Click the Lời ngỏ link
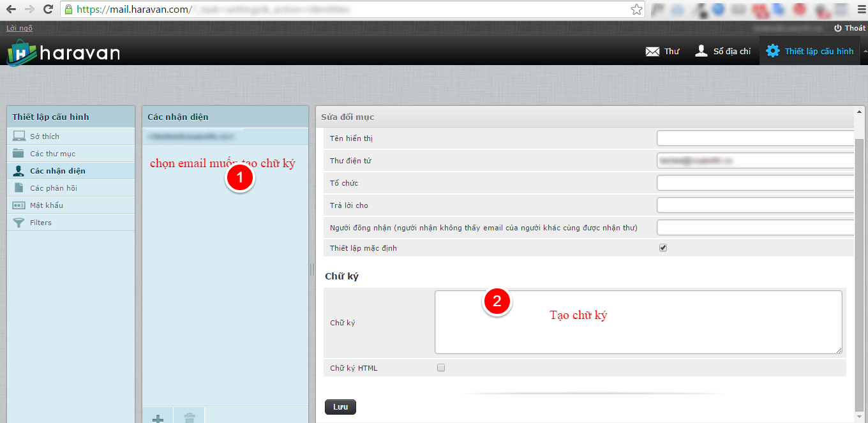Screen dimensions: 868x423 tap(19, 28)
